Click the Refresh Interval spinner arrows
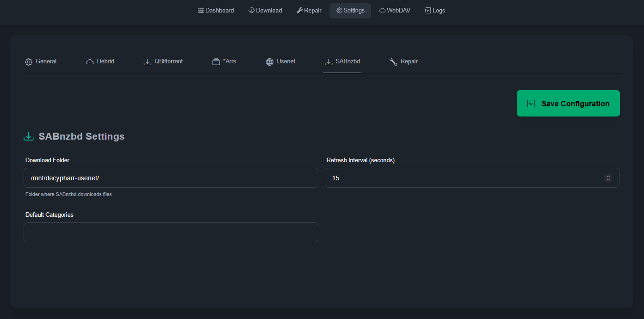 pyautogui.click(x=608, y=178)
